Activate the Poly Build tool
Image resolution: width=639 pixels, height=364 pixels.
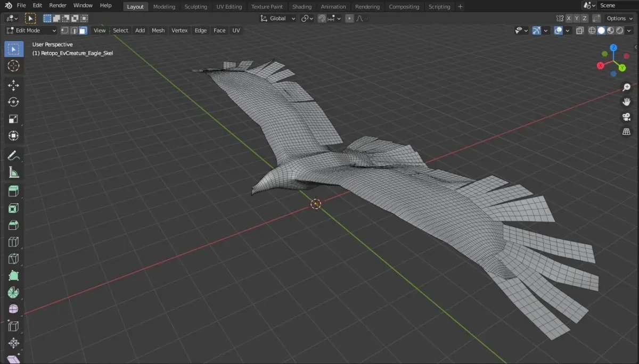point(14,276)
